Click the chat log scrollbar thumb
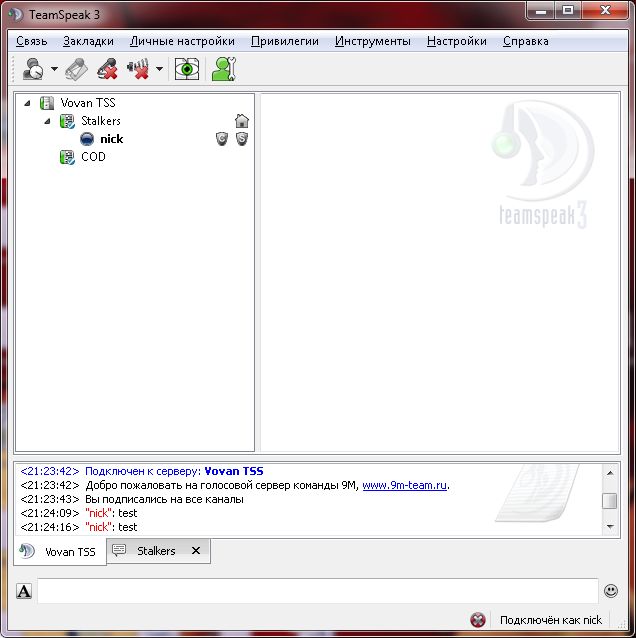 click(610, 501)
